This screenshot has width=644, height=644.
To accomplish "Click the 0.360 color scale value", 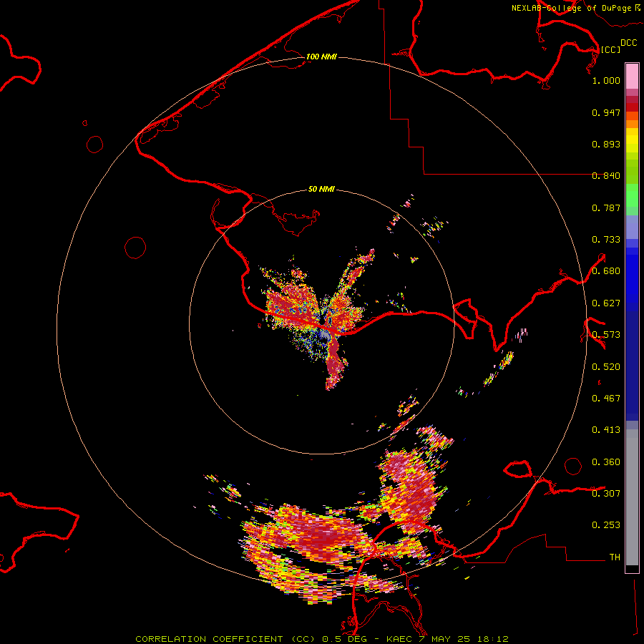I will point(606,462).
